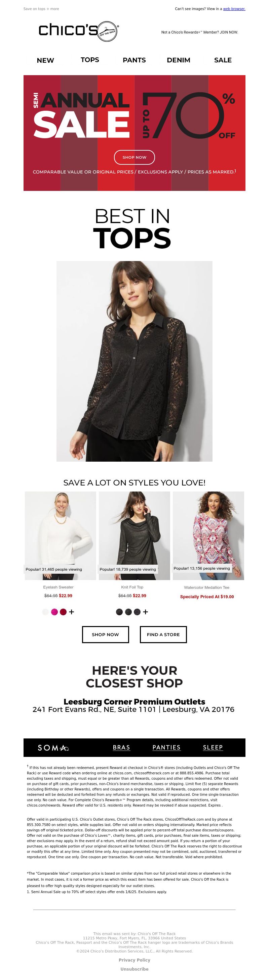Click the black lace shirt hero image
The width and height of the screenshot is (269, 980).
click(134, 361)
